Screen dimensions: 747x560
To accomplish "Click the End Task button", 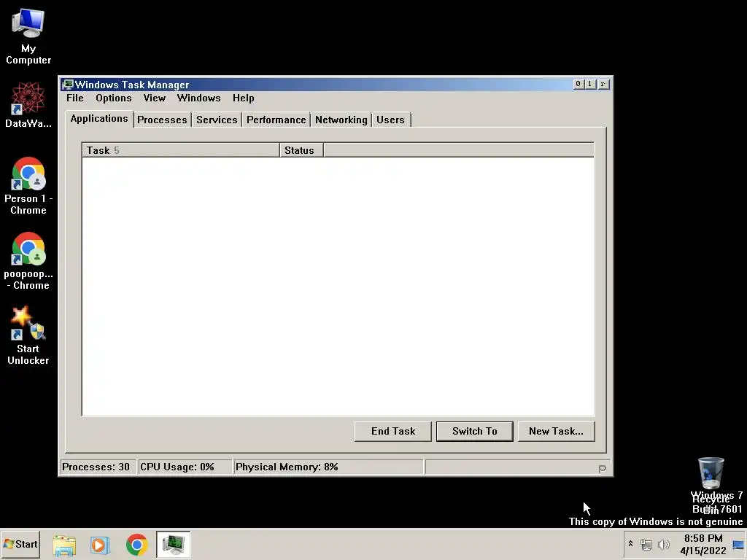I will click(393, 432).
